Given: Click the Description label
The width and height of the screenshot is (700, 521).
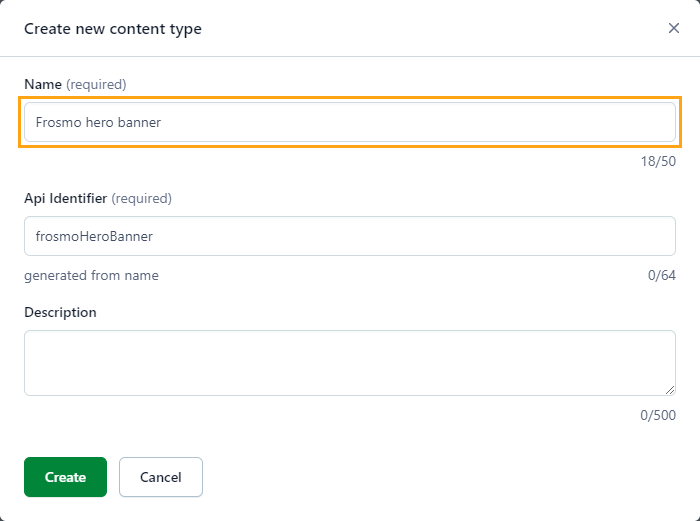Looking at the screenshot, I should (x=60, y=312).
